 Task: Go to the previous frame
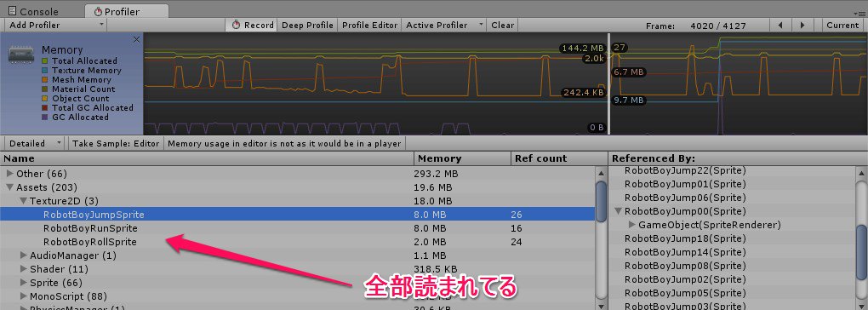[x=780, y=25]
